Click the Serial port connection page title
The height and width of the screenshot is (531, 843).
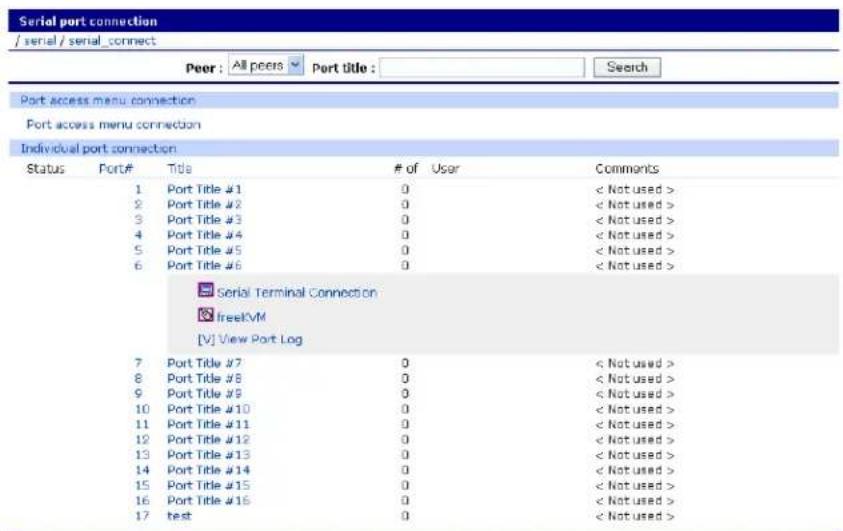coord(88,21)
